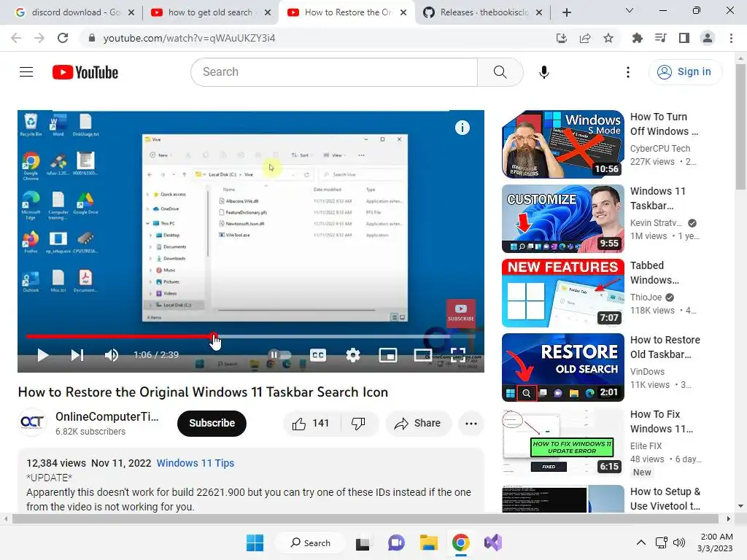Switch to the miniplayer

tap(388, 355)
